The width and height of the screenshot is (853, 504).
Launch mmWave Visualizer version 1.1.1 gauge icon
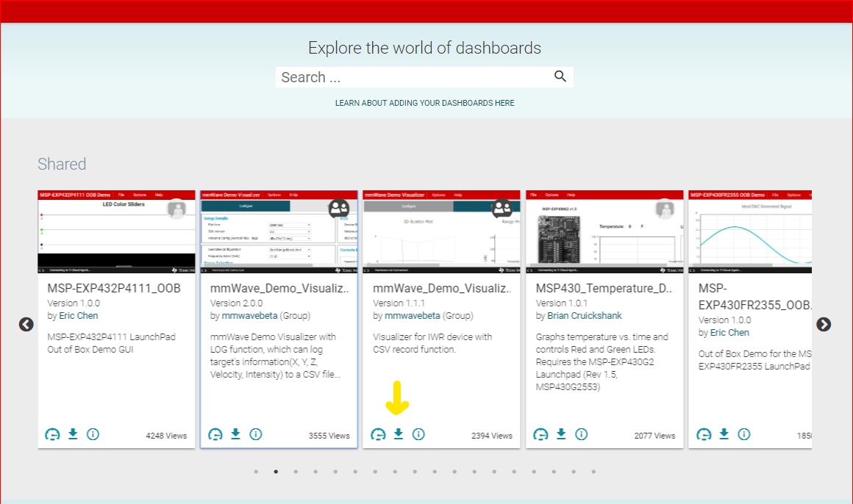point(378,434)
